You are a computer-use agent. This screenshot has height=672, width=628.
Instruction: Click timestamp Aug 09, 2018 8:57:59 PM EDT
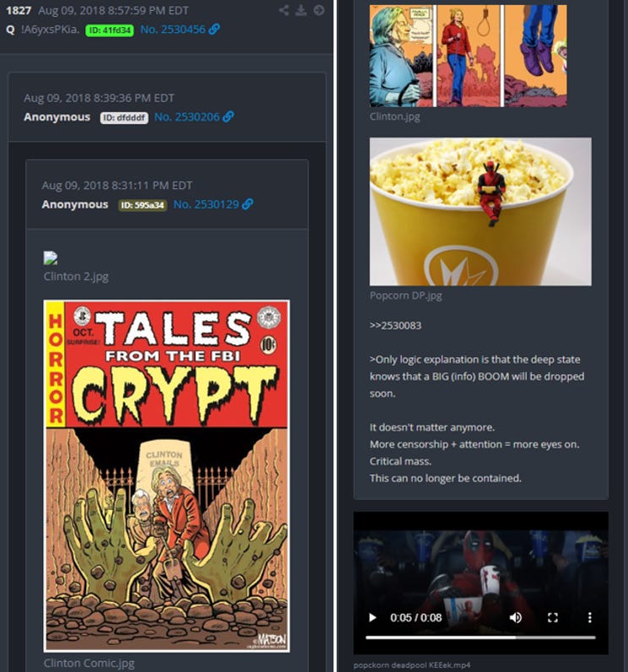click(113, 10)
